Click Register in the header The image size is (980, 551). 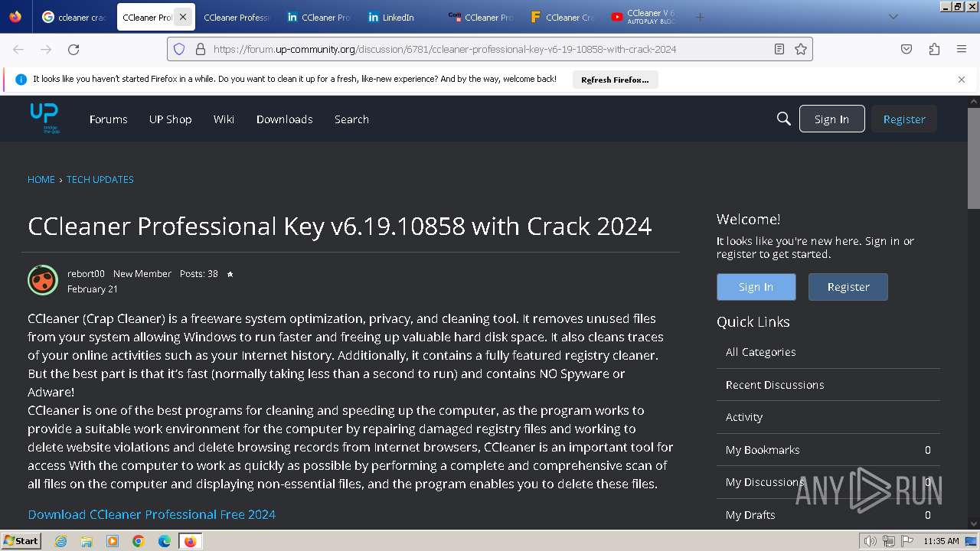tap(904, 119)
